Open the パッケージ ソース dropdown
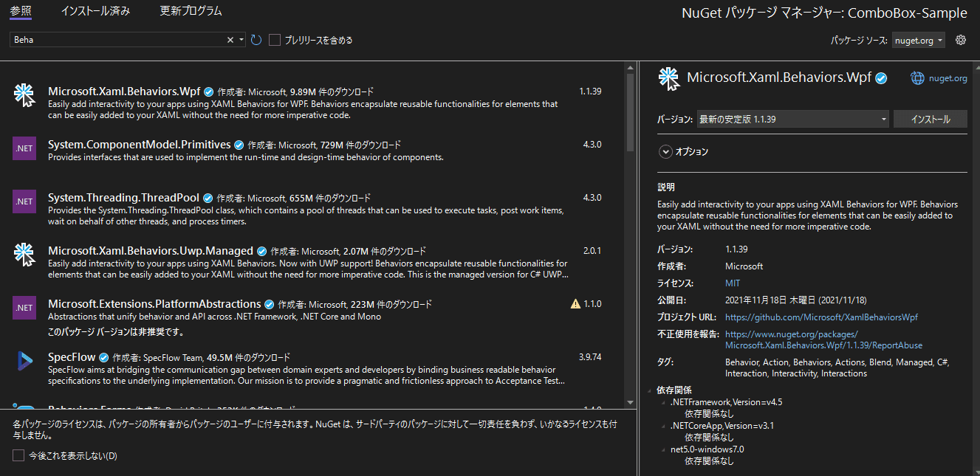980x476 pixels. coord(918,41)
